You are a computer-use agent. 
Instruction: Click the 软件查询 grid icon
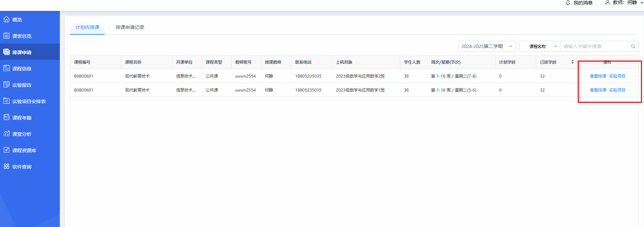(x=6, y=166)
